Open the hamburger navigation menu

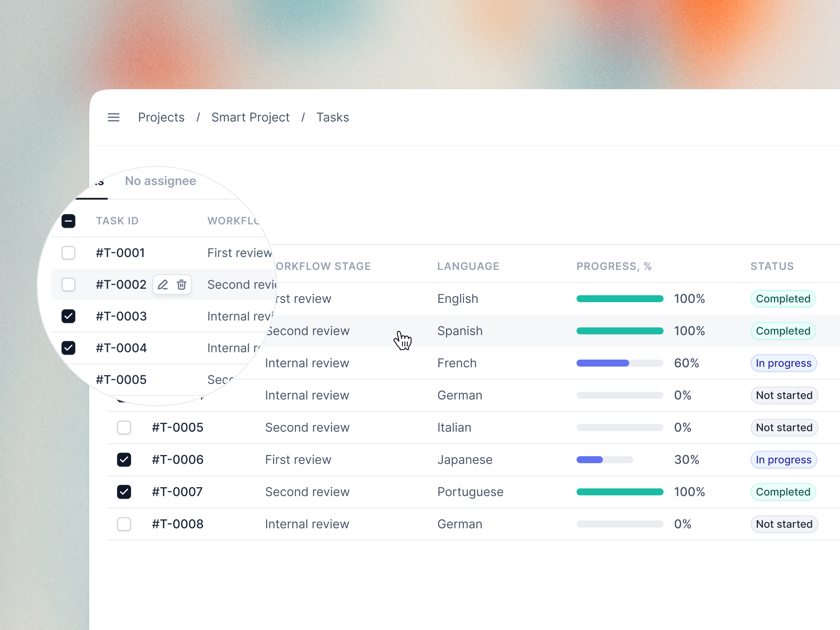(114, 117)
